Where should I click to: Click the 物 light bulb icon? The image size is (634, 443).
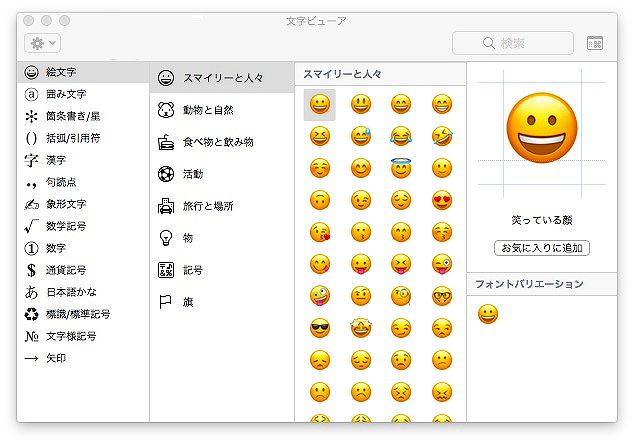point(166,238)
